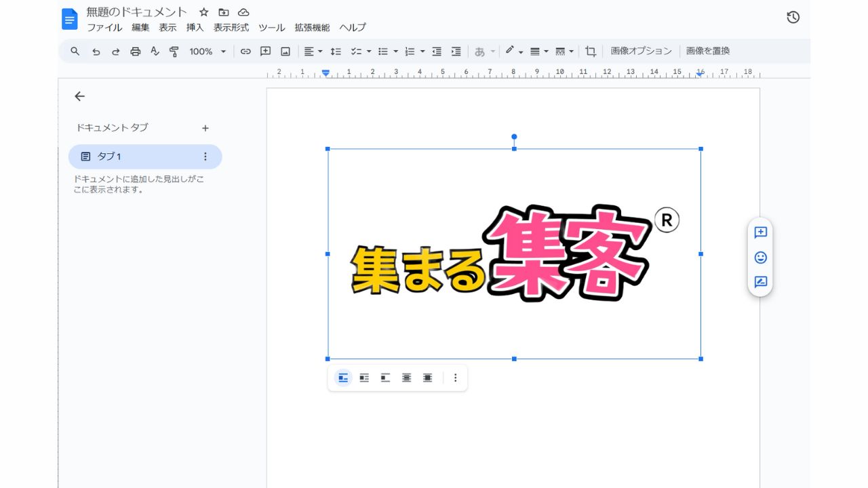Viewport: 868px width, 488px height.
Task: Add emoji reaction from side panel
Action: tap(760, 258)
